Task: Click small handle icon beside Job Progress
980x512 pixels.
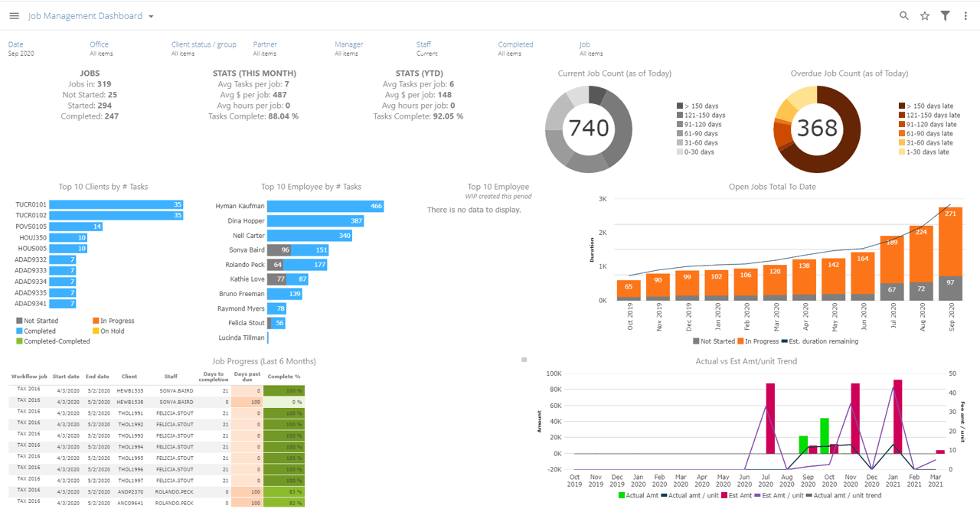Action: [x=524, y=359]
